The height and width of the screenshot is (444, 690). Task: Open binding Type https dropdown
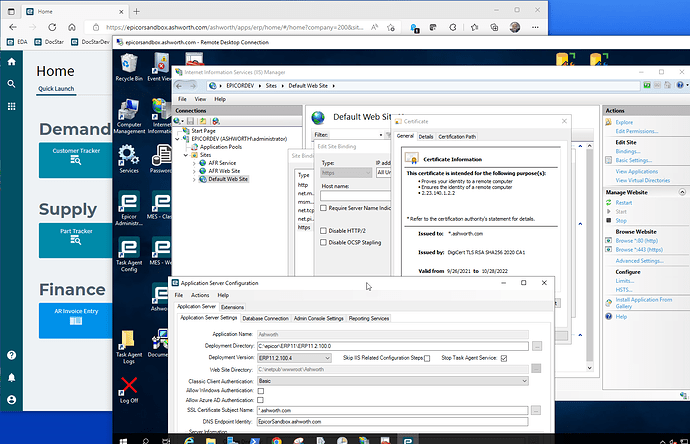346,173
